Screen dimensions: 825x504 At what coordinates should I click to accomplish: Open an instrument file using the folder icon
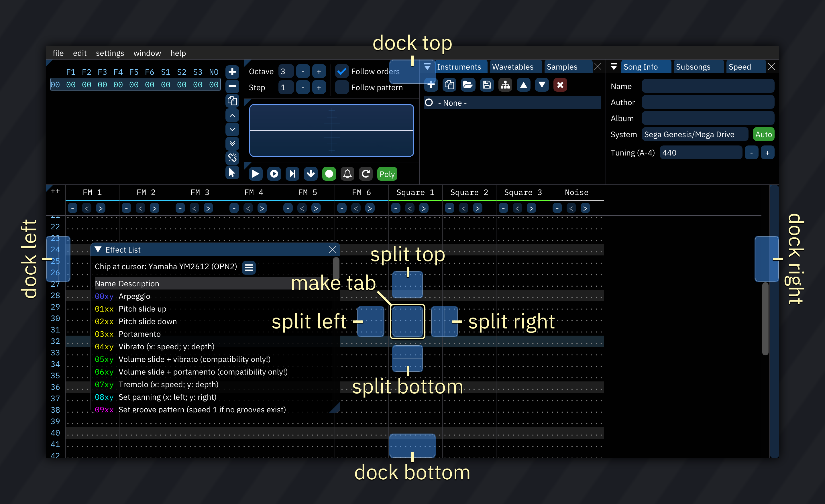pyautogui.click(x=468, y=85)
